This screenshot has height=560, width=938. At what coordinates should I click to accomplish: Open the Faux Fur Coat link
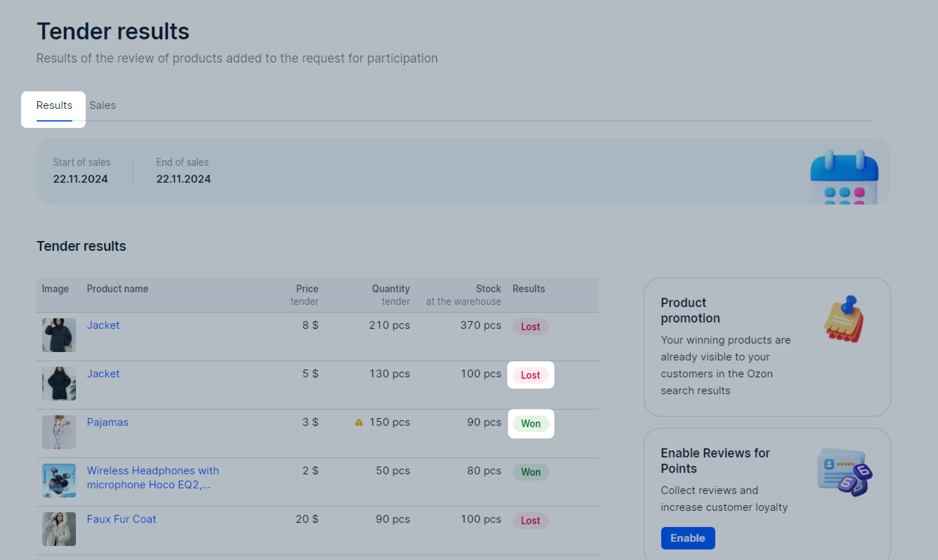click(x=122, y=519)
